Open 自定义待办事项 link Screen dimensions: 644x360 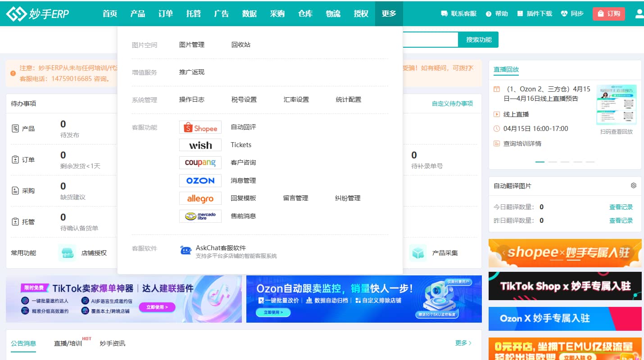point(452,103)
